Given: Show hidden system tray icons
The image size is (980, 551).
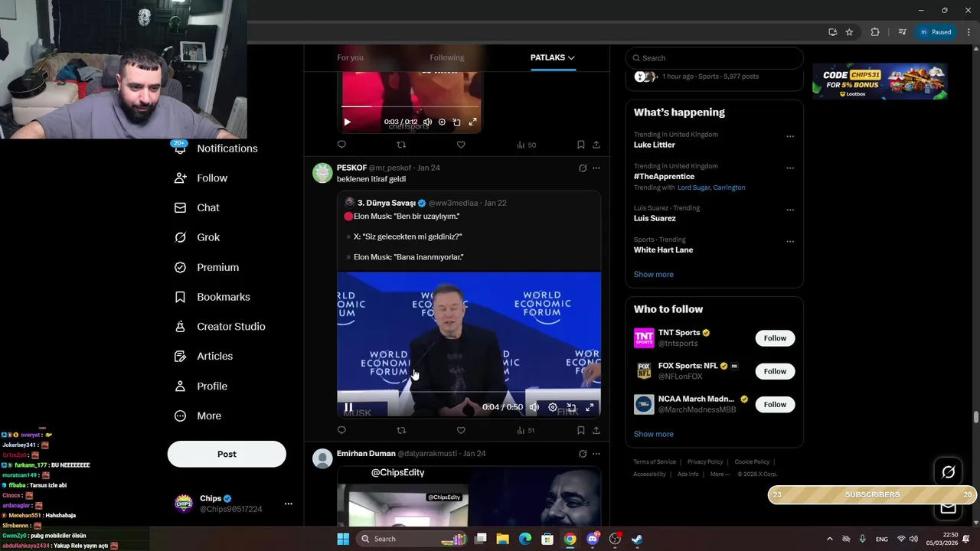Looking at the screenshot, I should tap(829, 539).
